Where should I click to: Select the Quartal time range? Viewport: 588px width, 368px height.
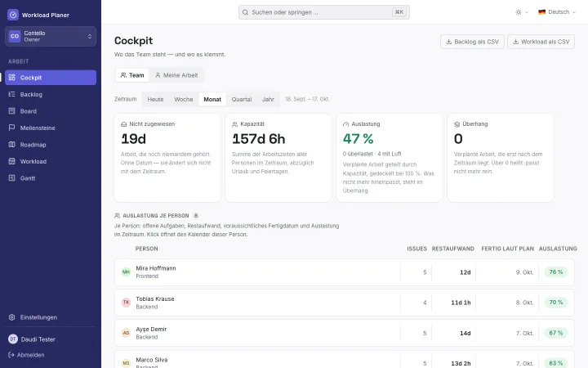tap(242, 99)
